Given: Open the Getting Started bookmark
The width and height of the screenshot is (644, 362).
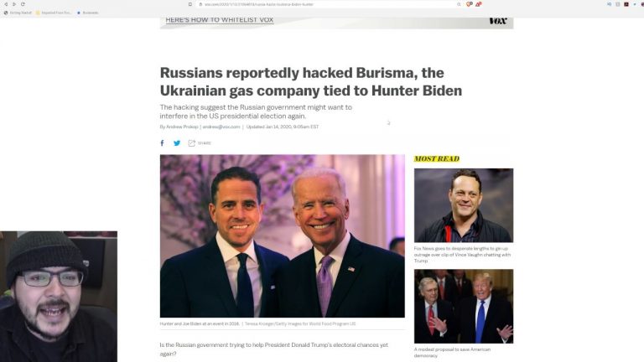Looking at the screenshot, I should 18,13.
